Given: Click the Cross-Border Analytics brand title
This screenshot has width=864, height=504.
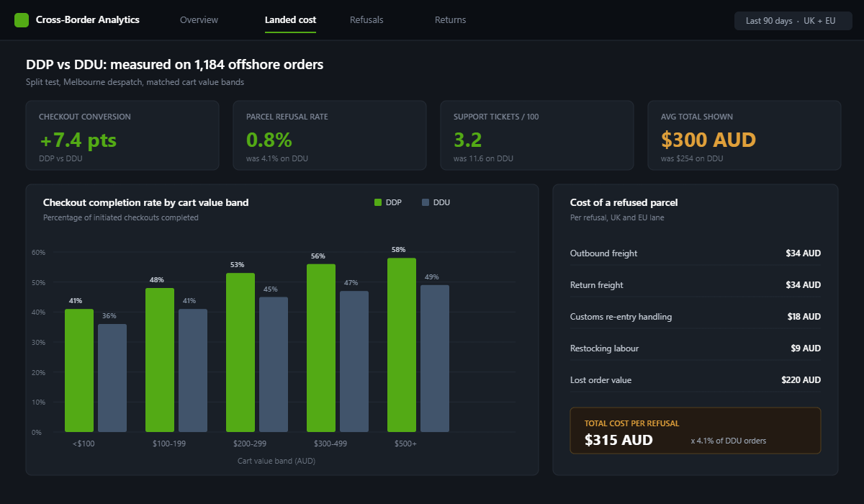Looking at the screenshot, I should click(88, 20).
